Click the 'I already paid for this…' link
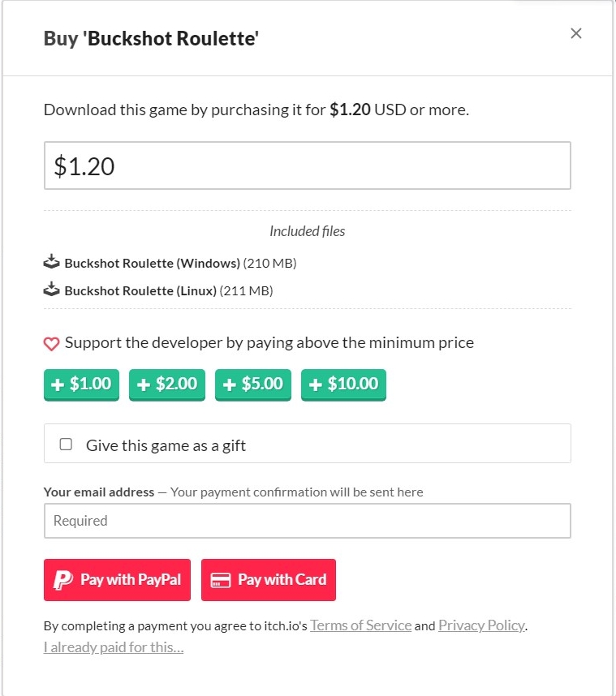Image resolution: width=616 pixels, height=696 pixels. (114, 647)
